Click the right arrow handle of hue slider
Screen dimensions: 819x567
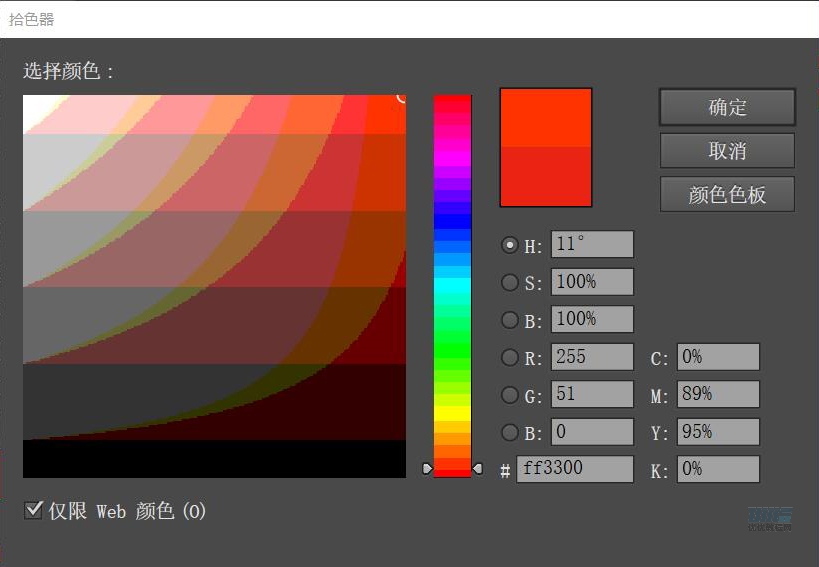click(477, 468)
